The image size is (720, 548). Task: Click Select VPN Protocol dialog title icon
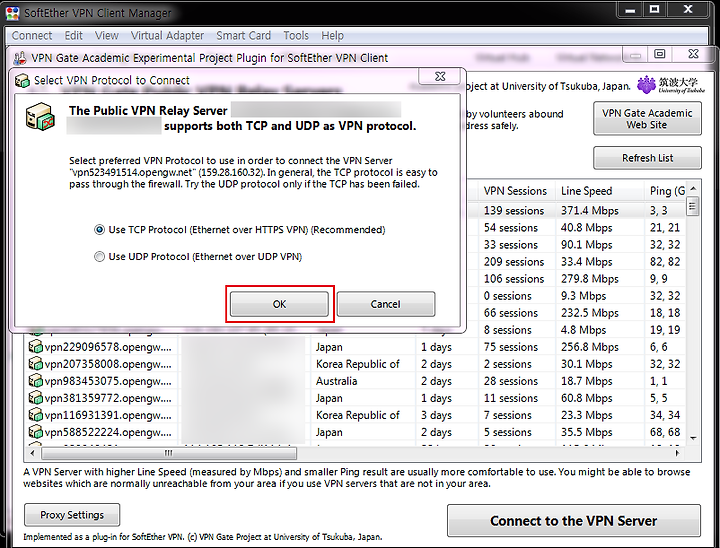click(22, 80)
